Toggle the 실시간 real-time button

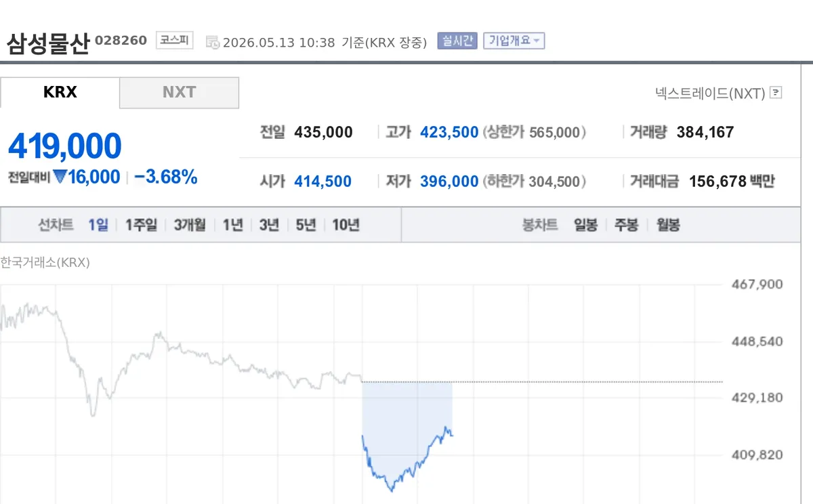click(x=457, y=41)
